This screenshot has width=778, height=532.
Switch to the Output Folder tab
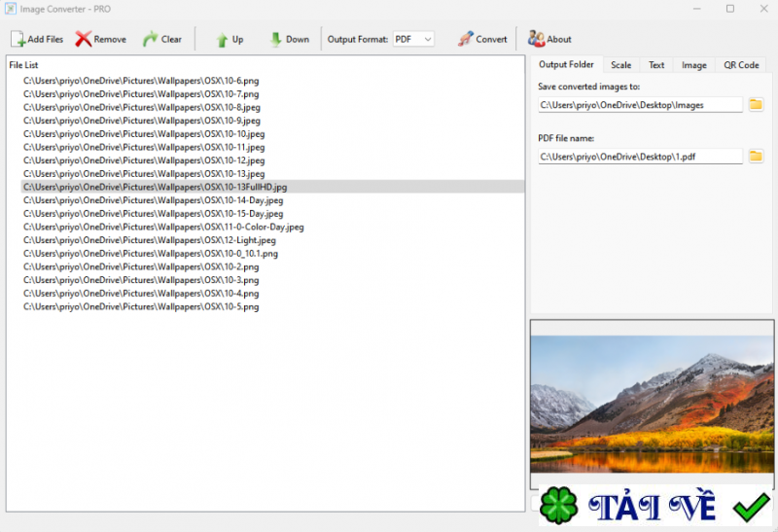tap(566, 64)
